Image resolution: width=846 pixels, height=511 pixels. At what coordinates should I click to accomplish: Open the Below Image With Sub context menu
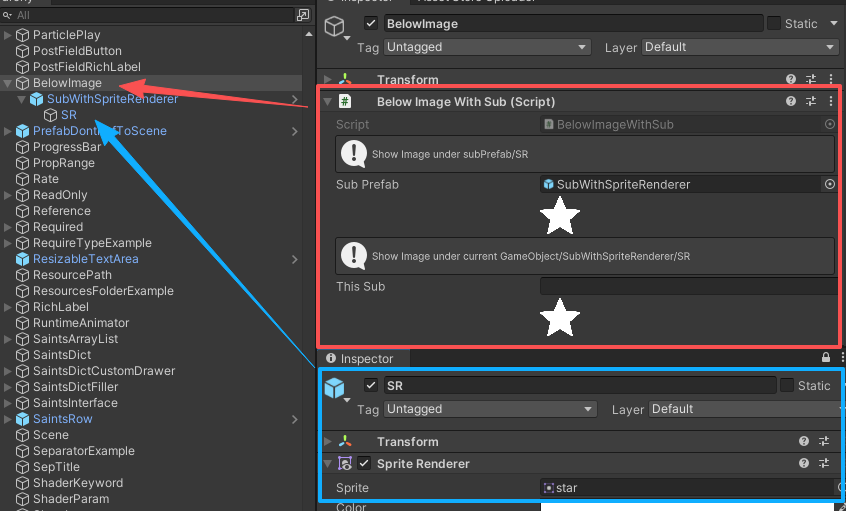click(831, 101)
